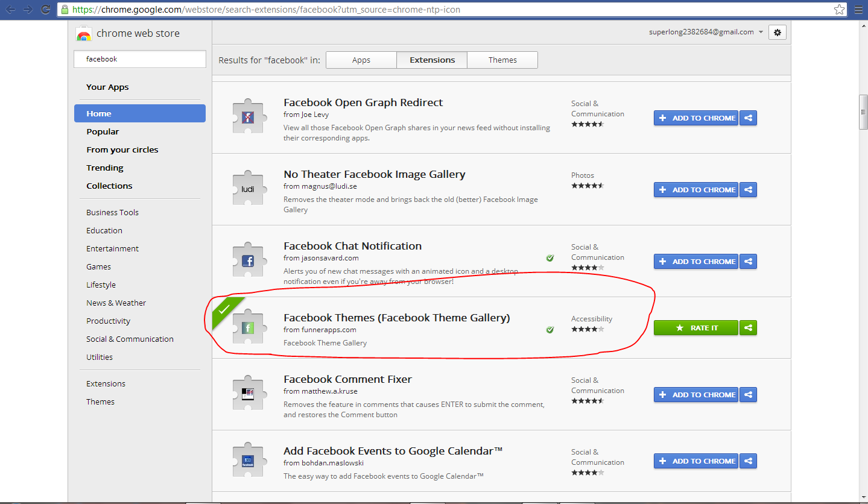This screenshot has width=868, height=504.
Task: Open Facebook Open Graph Redirect title
Action: tap(363, 102)
